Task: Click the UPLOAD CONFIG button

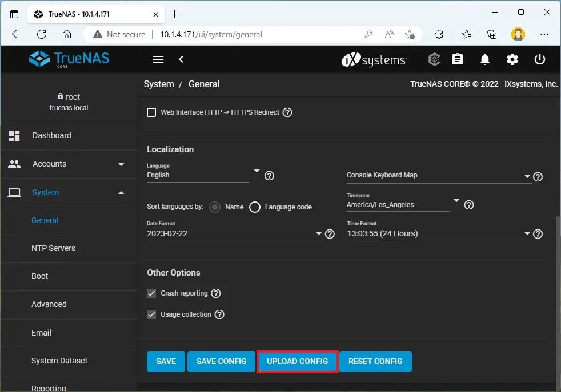Action: (297, 361)
